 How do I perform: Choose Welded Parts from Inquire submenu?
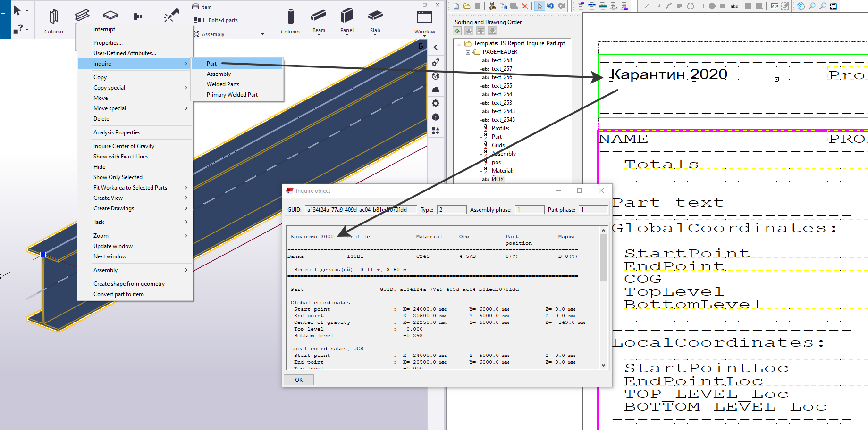223,84
